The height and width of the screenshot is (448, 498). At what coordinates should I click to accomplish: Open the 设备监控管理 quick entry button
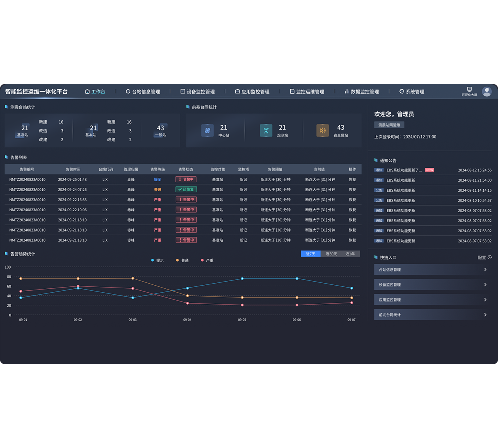(x=433, y=284)
